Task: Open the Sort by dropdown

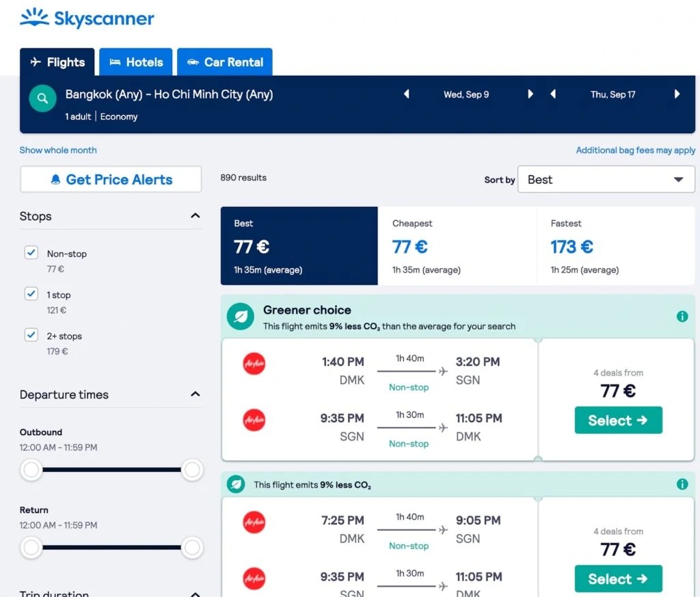Action: pyautogui.click(x=606, y=179)
